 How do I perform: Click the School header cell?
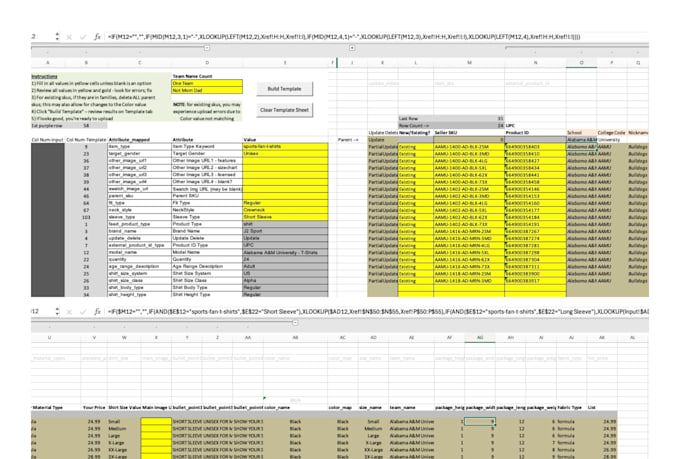582,133
